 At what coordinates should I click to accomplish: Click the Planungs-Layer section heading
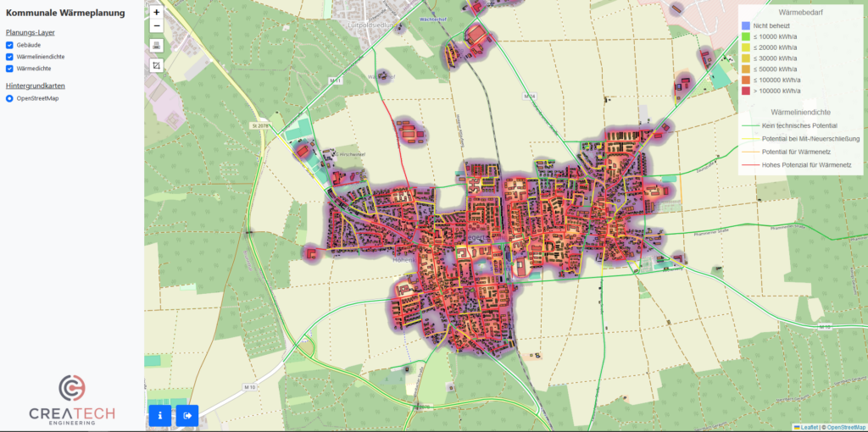pos(31,31)
